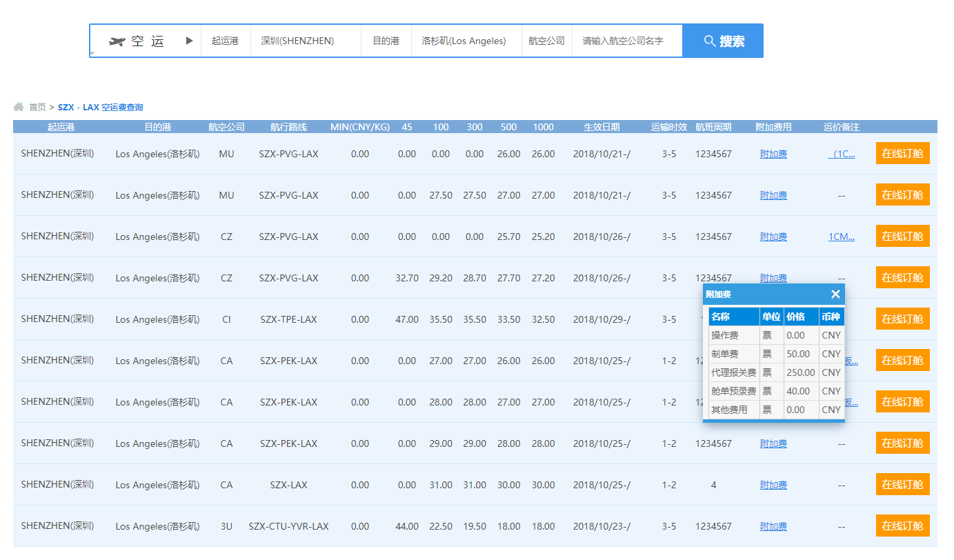Screen dimensions: 954x560
Task: Click the 47.00 rate cell
Action: click(x=407, y=319)
